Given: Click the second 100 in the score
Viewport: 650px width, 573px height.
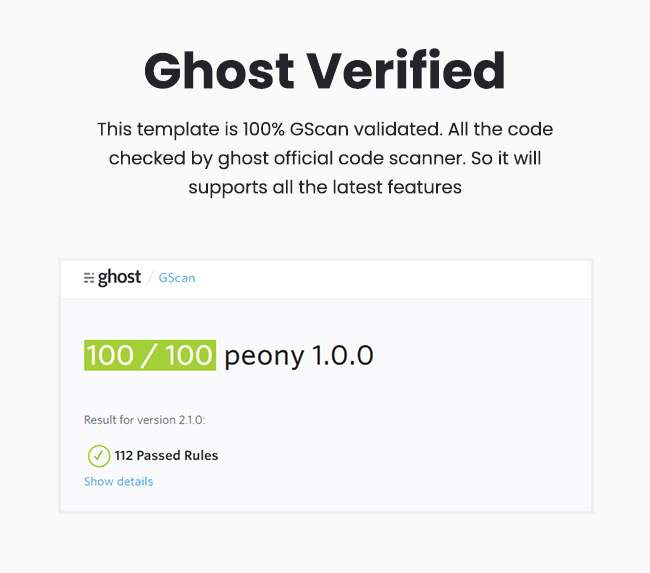Looking at the screenshot, I should point(189,356).
